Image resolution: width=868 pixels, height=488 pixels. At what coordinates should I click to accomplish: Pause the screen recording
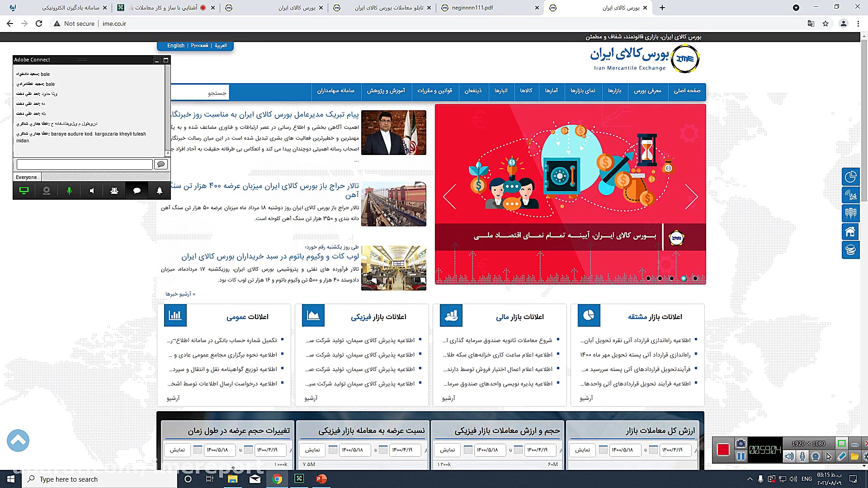(x=741, y=456)
